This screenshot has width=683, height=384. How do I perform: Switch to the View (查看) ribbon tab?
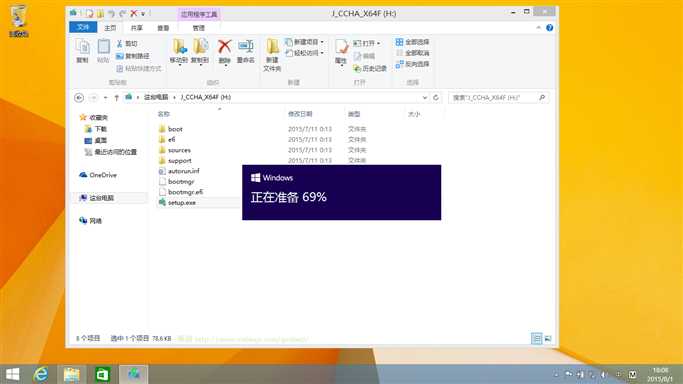(x=163, y=28)
